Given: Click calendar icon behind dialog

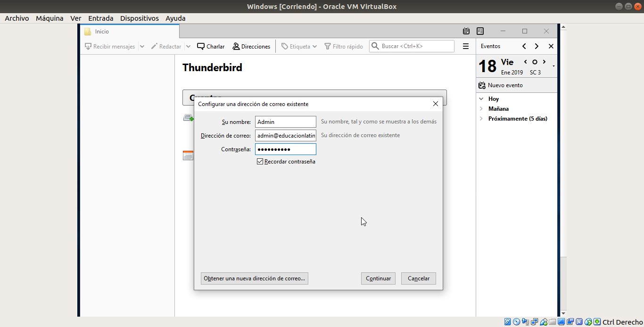Looking at the screenshot, I should 188,155.
